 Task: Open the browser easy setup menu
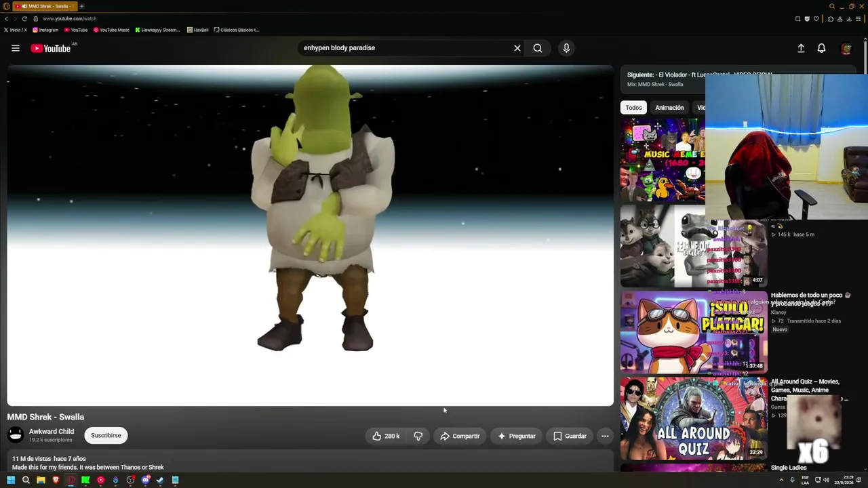[x=860, y=19]
